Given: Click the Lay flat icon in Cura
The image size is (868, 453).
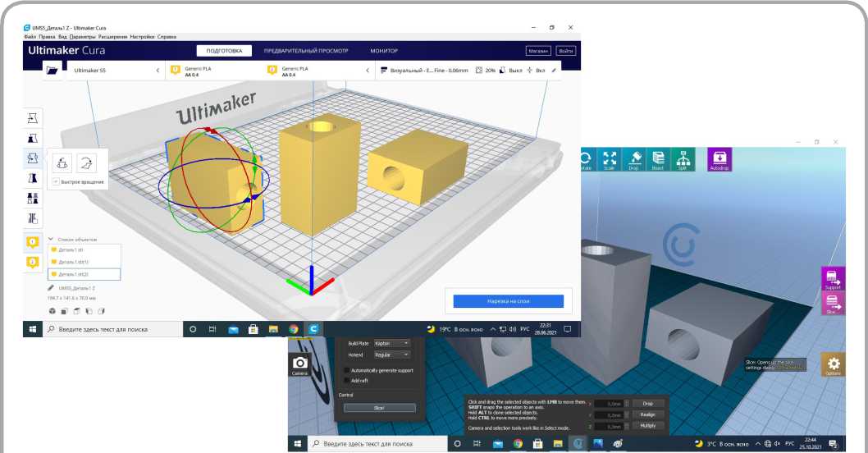Looking at the screenshot, I should [86, 163].
